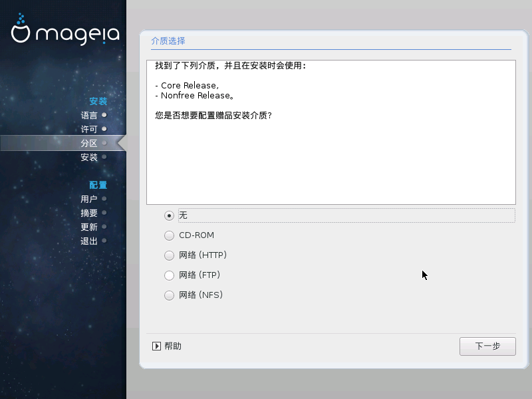Select the 无 (none) radio option

point(169,215)
